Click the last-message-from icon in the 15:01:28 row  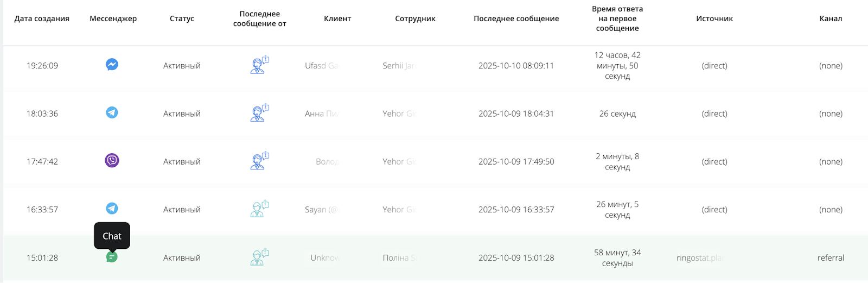point(259,257)
